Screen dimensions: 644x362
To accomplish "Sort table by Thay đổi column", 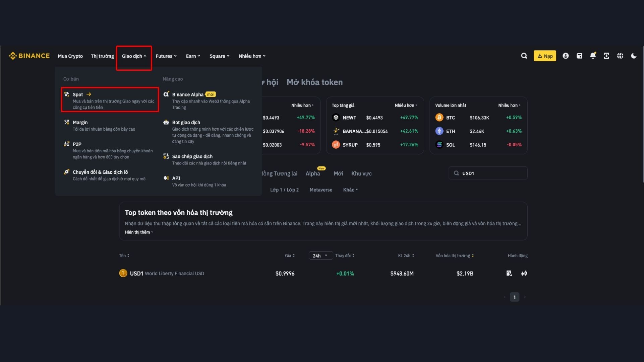I will click(345, 256).
